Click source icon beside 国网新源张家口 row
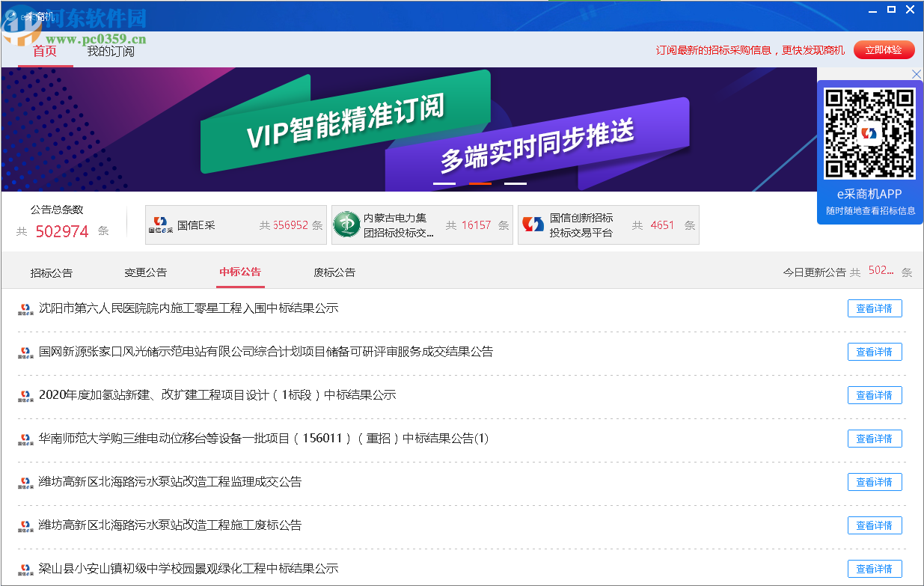This screenshot has height=586, width=924. [26, 352]
